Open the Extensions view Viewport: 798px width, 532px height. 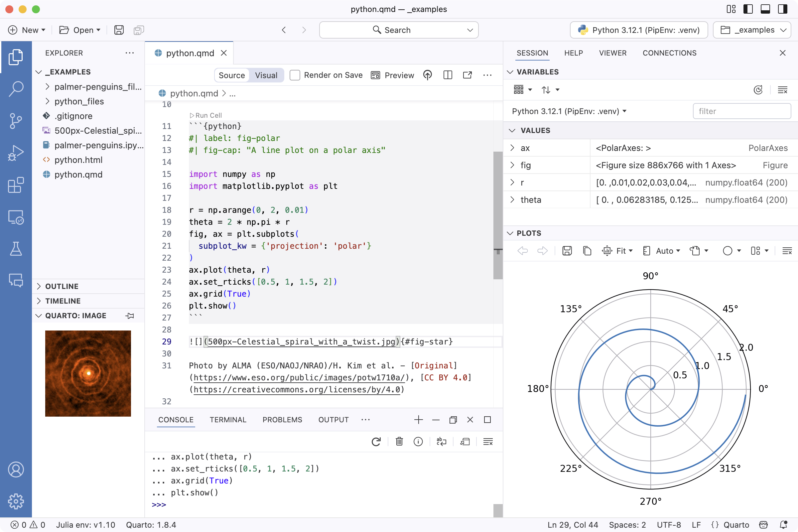pos(16,185)
